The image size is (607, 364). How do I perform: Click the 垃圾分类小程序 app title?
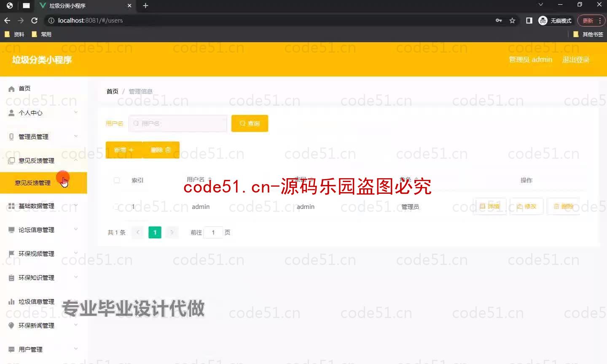pyautogui.click(x=42, y=60)
